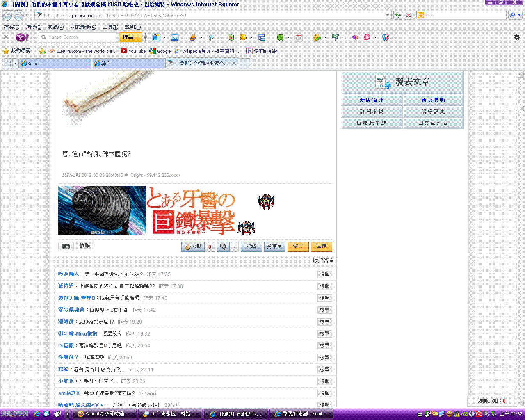
Task: Open the Bing search provider dropdown arrow
Action: coord(520,15)
